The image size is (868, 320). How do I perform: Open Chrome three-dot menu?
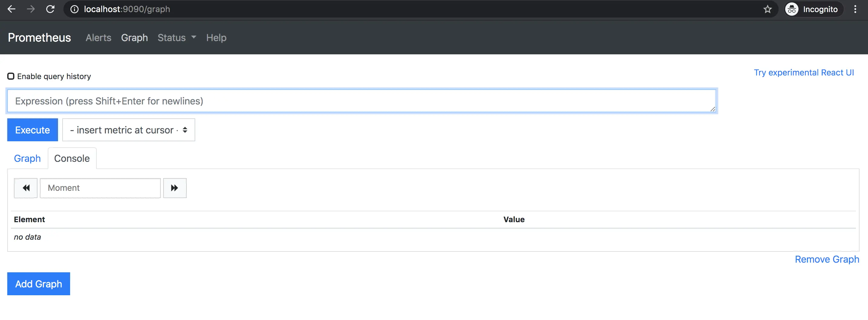coord(855,9)
